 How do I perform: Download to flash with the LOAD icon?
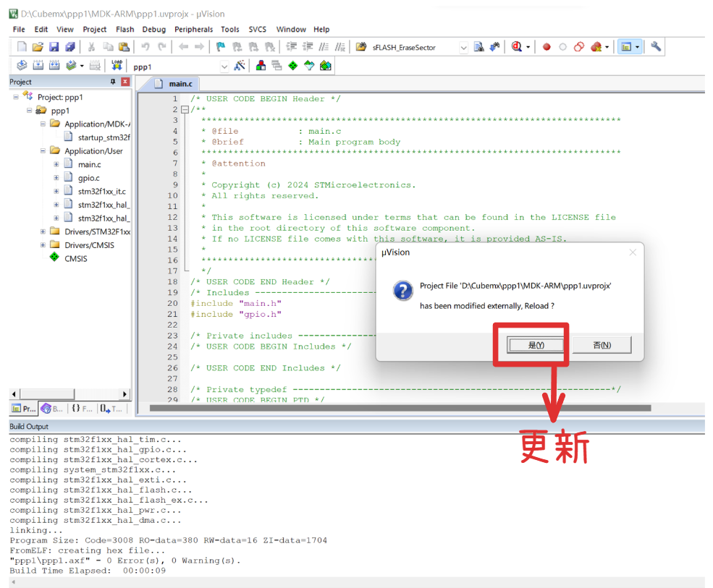(x=117, y=66)
